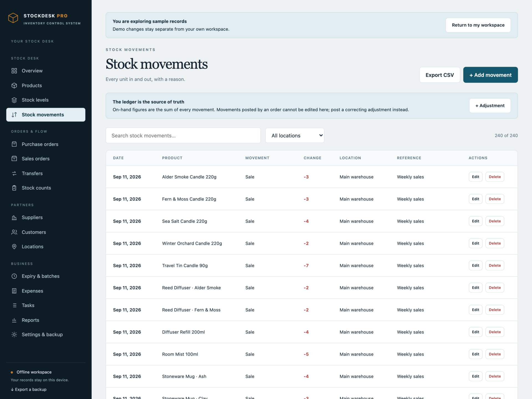Viewport: 532px width, 399px height.
Task: Click Return to my workspace button
Action: (x=478, y=25)
